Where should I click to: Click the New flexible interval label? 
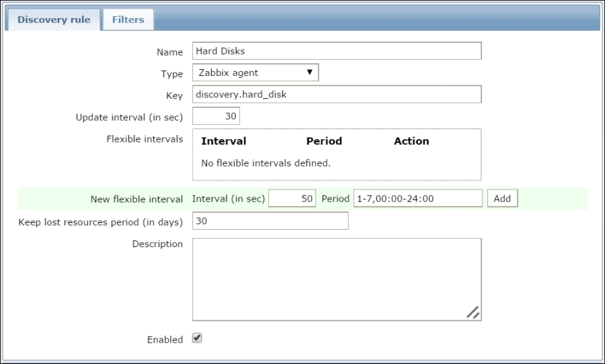(x=136, y=199)
